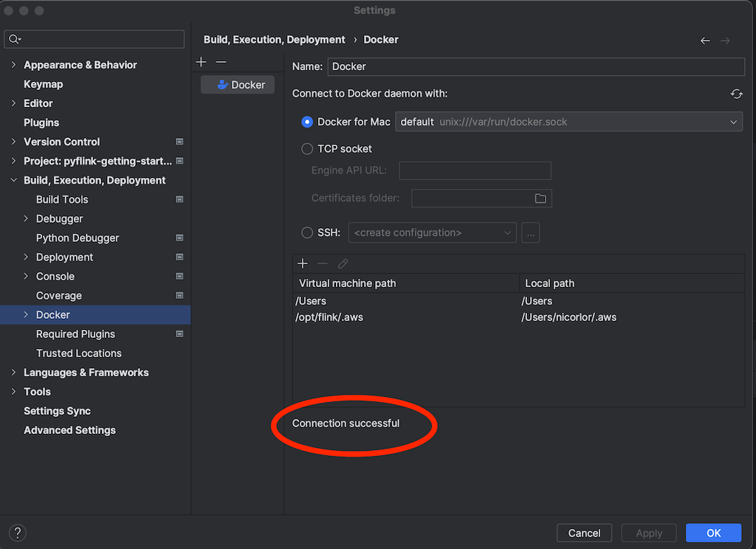Screen dimensions: 756x549
Task: Open the Build Tools settings page
Action: click(x=62, y=199)
